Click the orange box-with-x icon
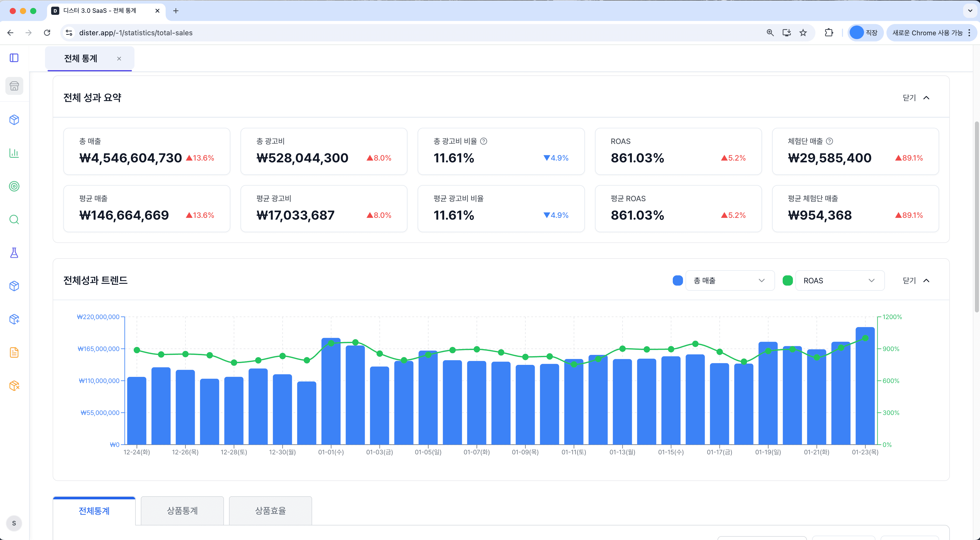Screen dimensions: 980x540 (14, 386)
